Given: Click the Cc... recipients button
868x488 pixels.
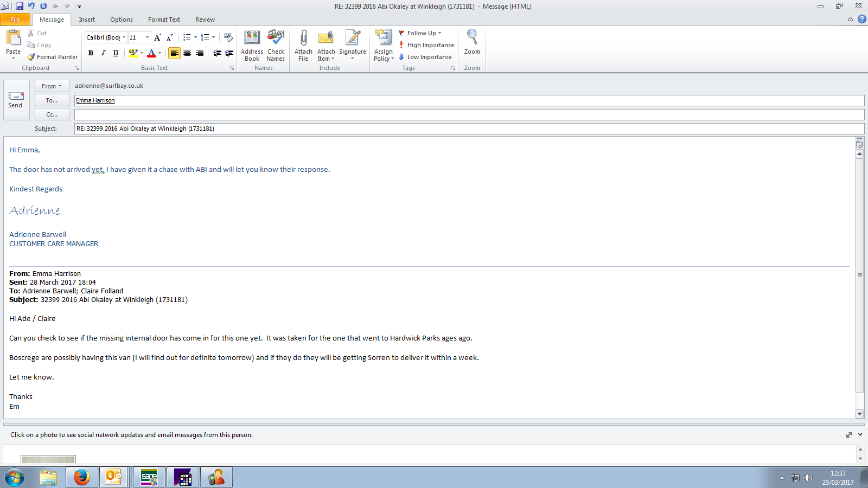Looking at the screenshot, I should (x=52, y=114).
